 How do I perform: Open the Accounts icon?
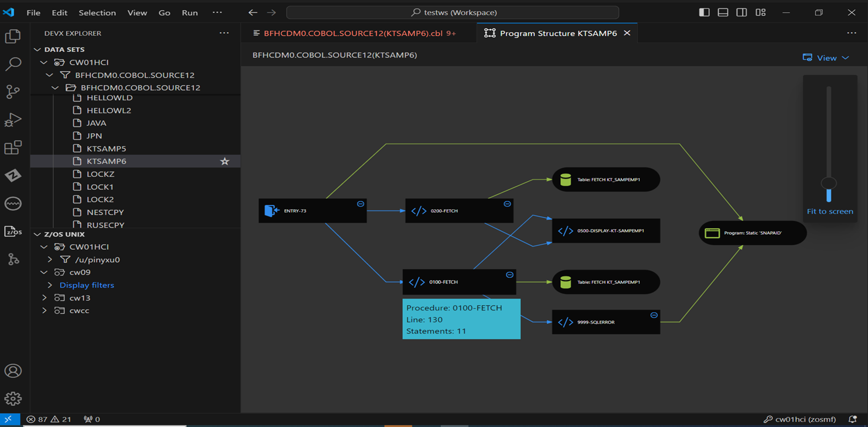[x=13, y=371]
